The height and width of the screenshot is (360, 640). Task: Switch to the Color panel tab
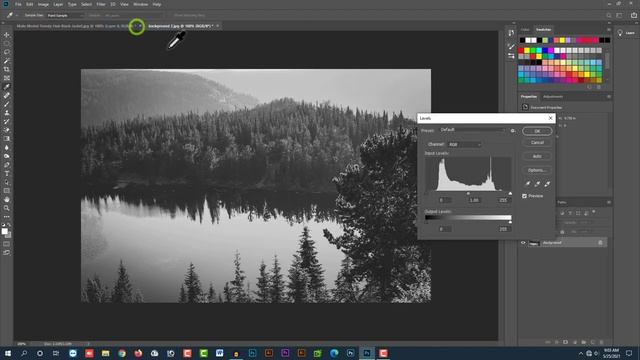click(525, 29)
